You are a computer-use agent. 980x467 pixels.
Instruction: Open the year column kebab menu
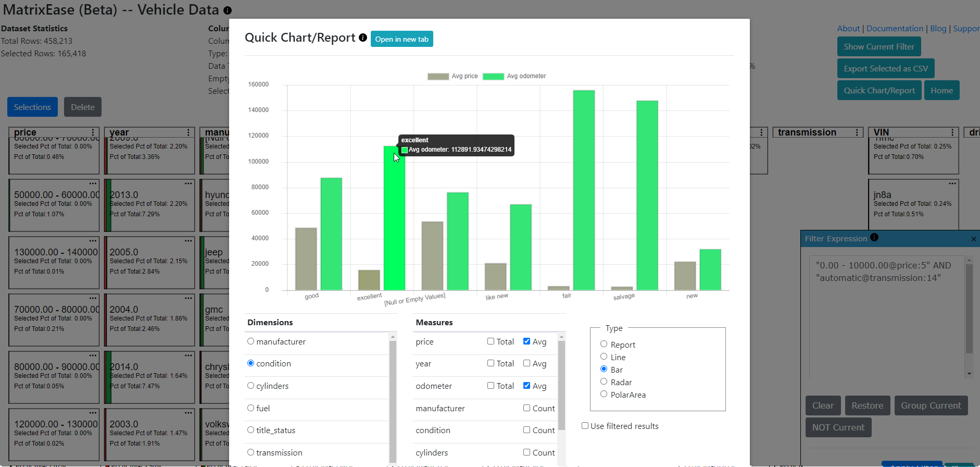[189, 132]
